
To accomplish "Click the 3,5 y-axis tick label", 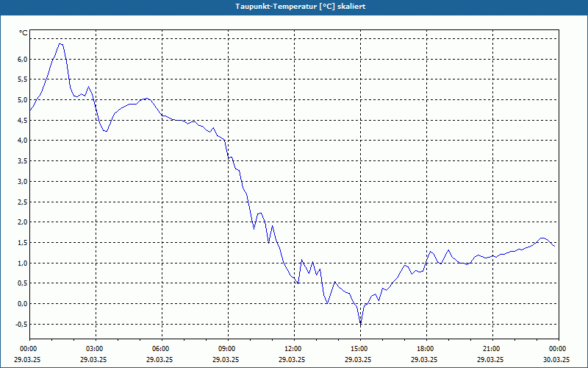I will click(22, 160).
